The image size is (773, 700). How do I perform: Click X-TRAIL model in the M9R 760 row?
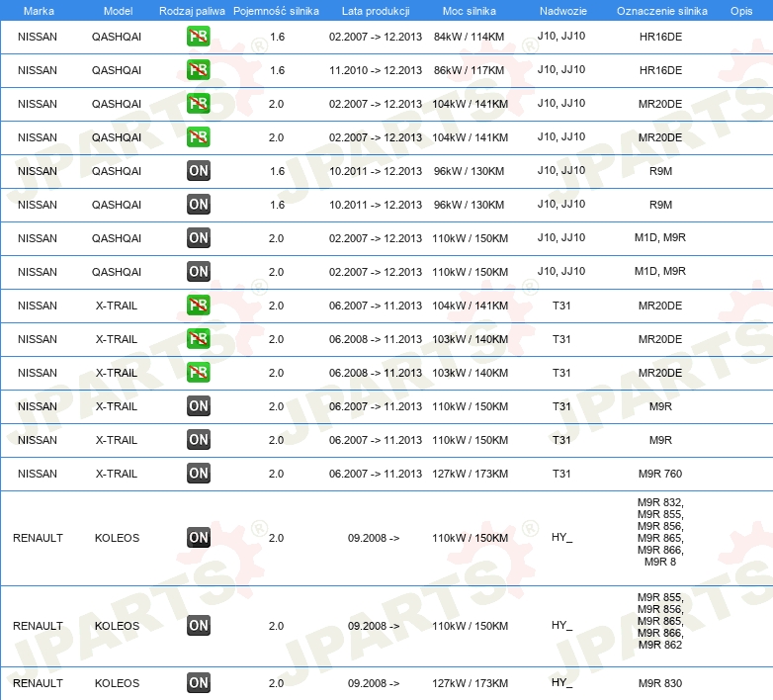click(117, 474)
